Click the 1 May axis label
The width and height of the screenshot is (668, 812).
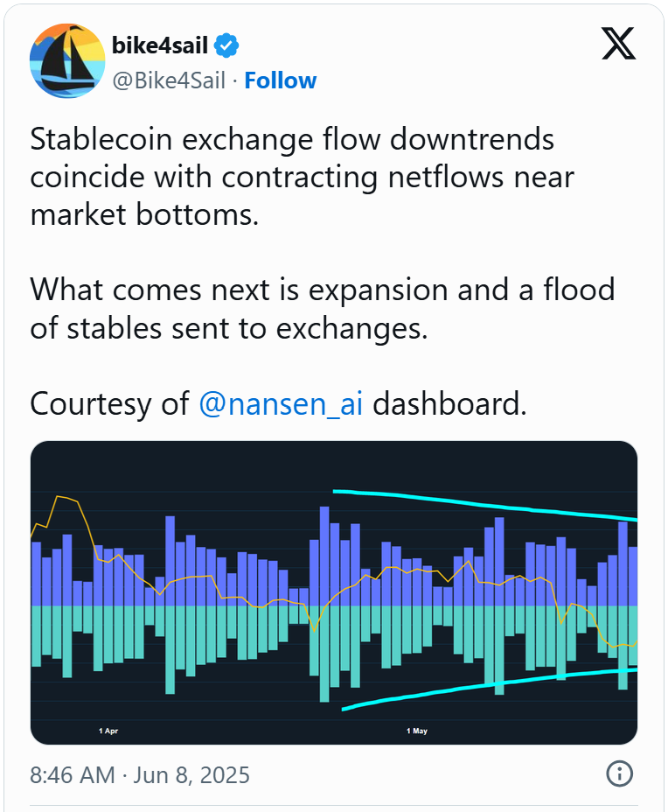417,731
